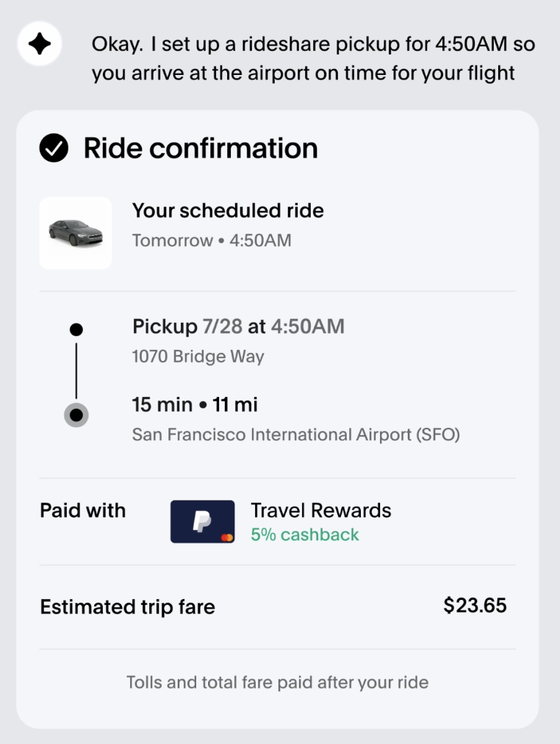Click the Pickup 7/28 at 4:50AM text
Image resolution: width=560 pixels, height=744 pixels.
coord(238,326)
